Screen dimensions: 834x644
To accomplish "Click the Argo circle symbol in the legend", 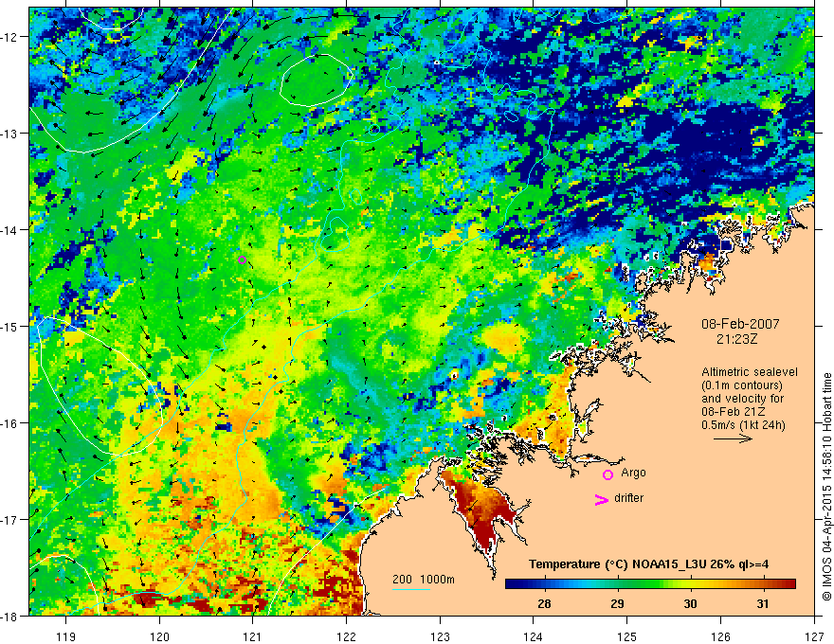I will [x=607, y=474].
